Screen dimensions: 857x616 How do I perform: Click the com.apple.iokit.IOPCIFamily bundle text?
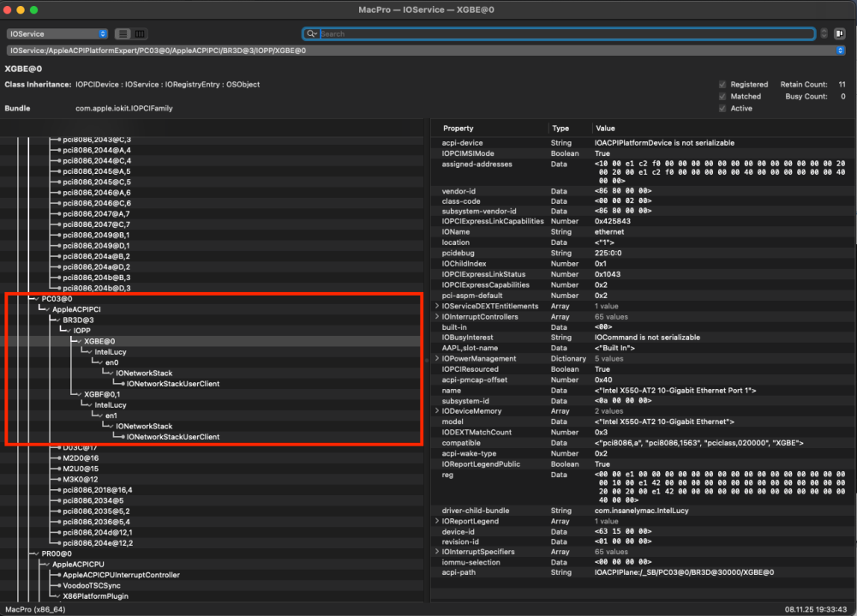(124, 108)
